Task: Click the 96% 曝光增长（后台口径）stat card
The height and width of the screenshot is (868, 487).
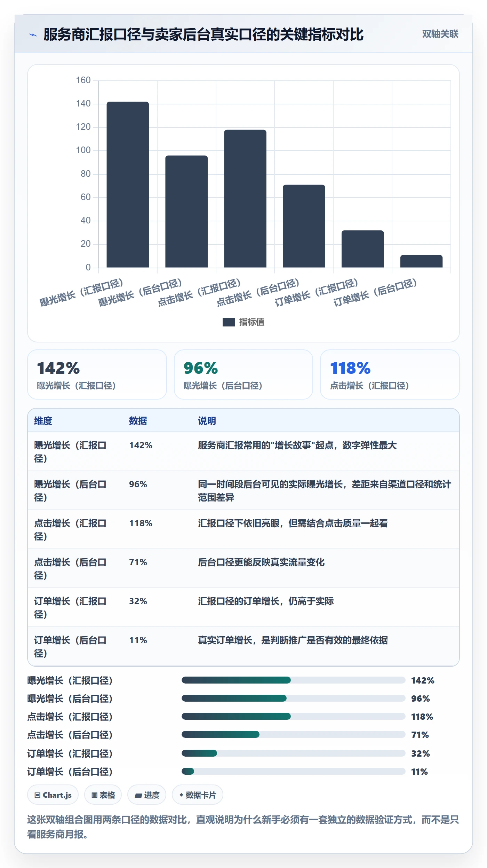Action: click(243, 374)
